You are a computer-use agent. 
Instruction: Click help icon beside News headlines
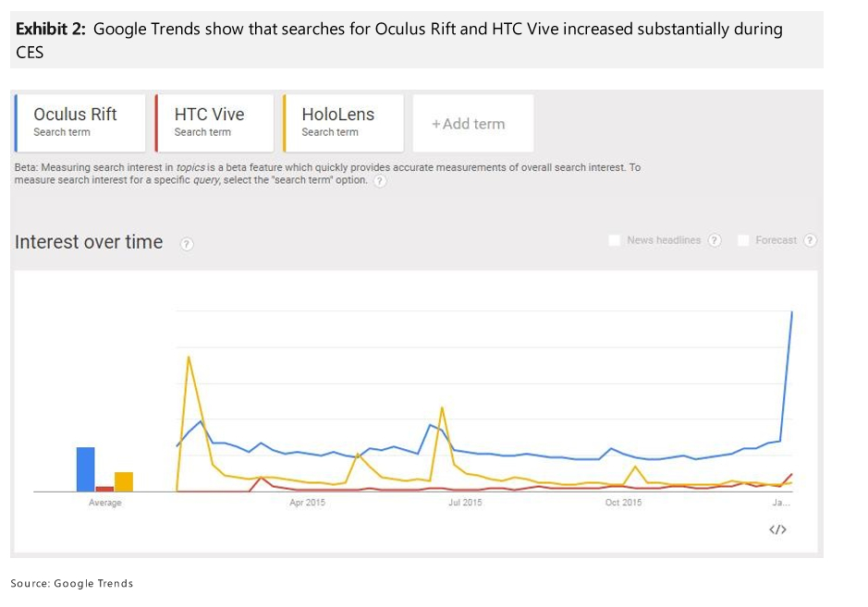click(x=715, y=240)
